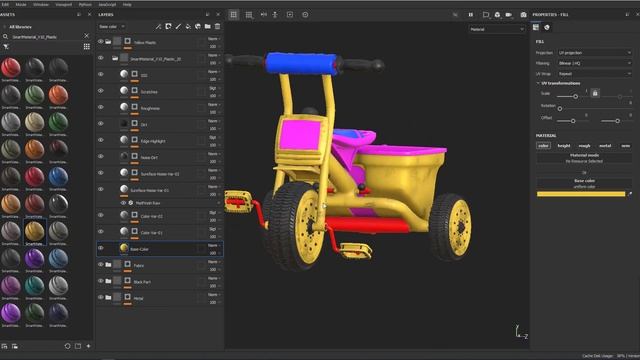Enable the color material channel button
The width and height of the screenshot is (640, 360).
point(543,146)
